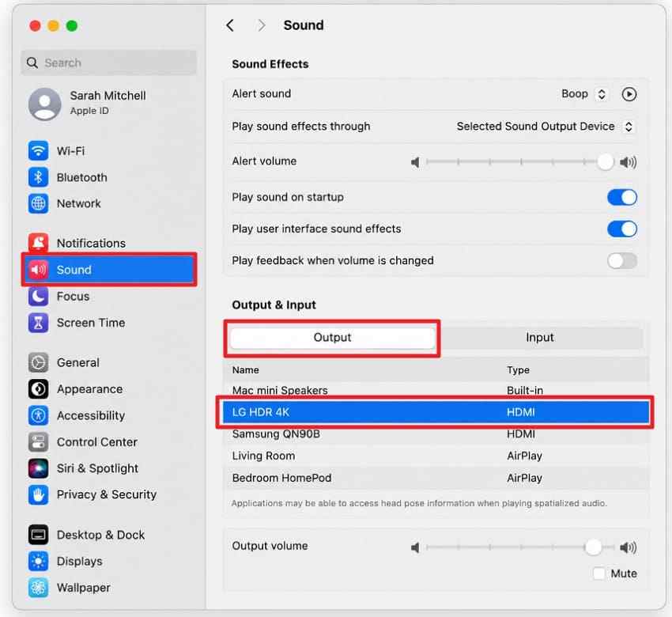Click the Wi-Fi sidebar icon
Screen dimensions: 672x617
(38, 151)
